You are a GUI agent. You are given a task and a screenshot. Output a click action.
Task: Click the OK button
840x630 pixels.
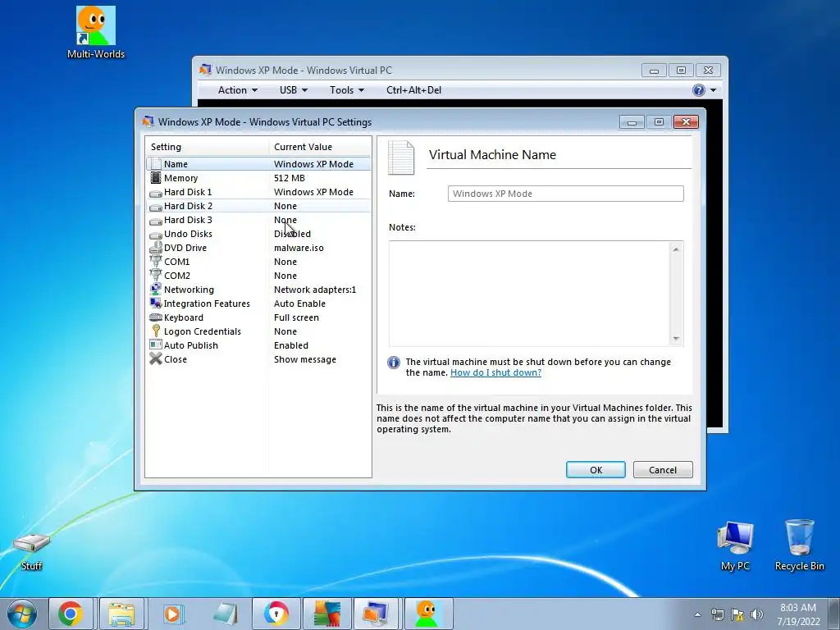coord(596,470)
